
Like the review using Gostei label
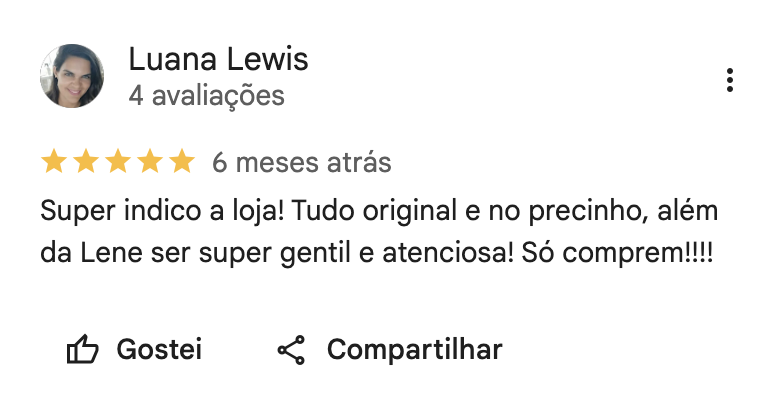coord(159,349)
